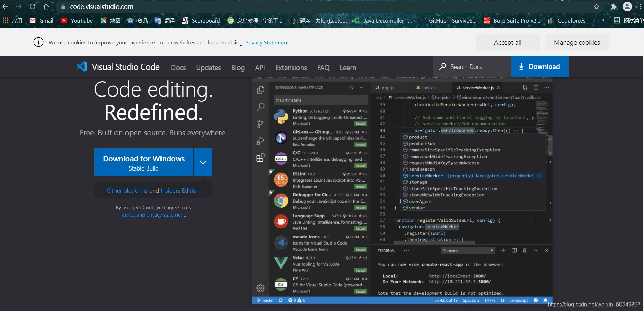Click the compare changes icon in editor toolbar
This screenshot has height=311, width=644.
click(525, 87)
